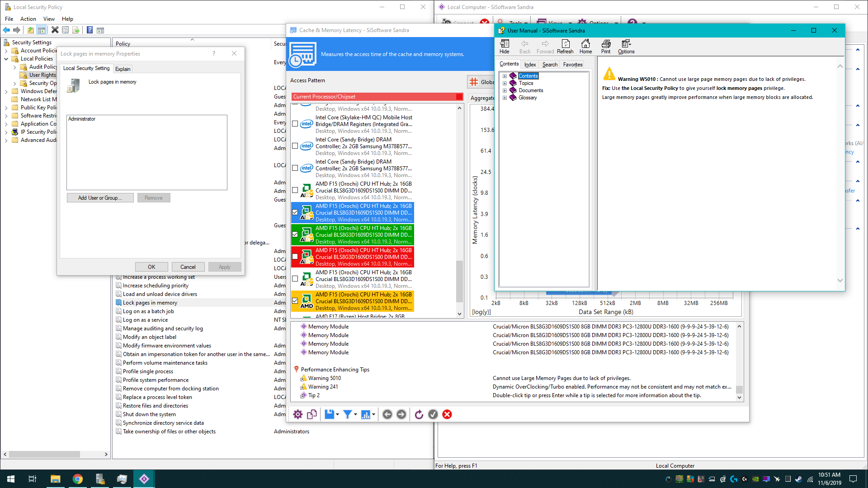
Task: Select Warning 241 performance tip
Action: 323,387
